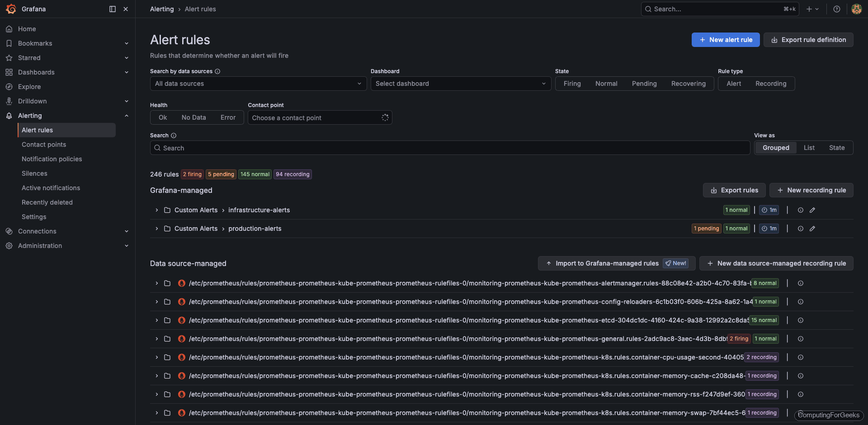Change view mode to List
The image size is (868, 425).
[809, 148]
